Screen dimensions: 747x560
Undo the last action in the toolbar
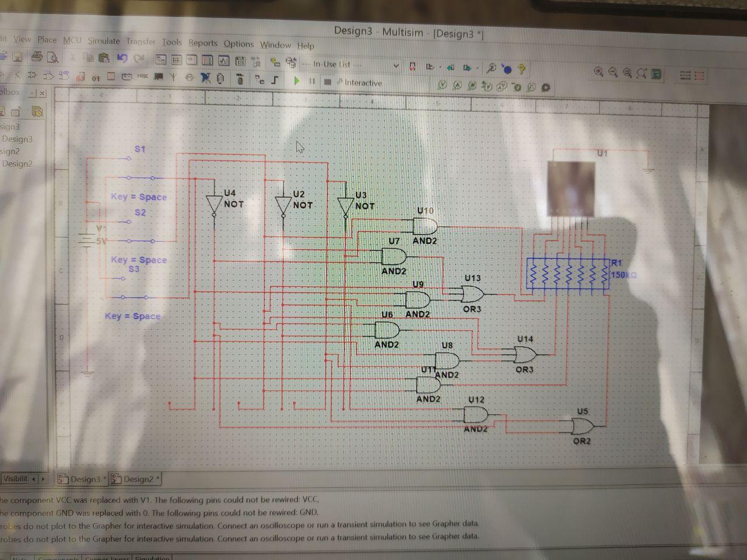[122, 58]
